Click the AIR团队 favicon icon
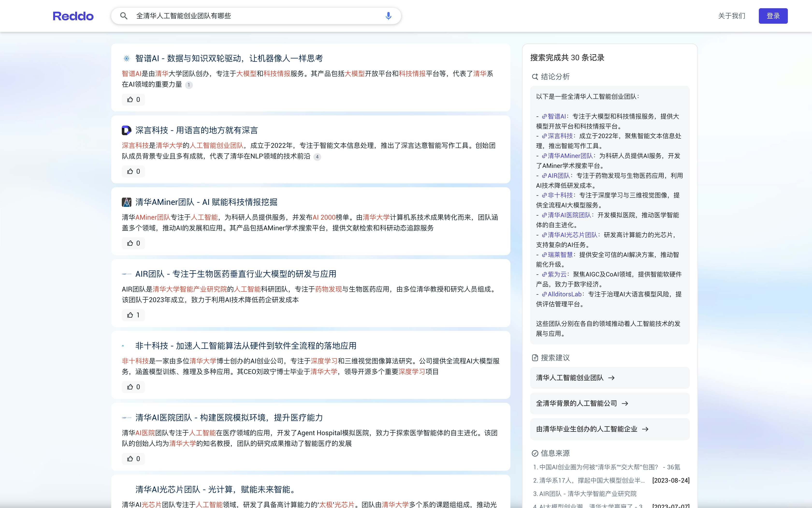 pos(126,274)
